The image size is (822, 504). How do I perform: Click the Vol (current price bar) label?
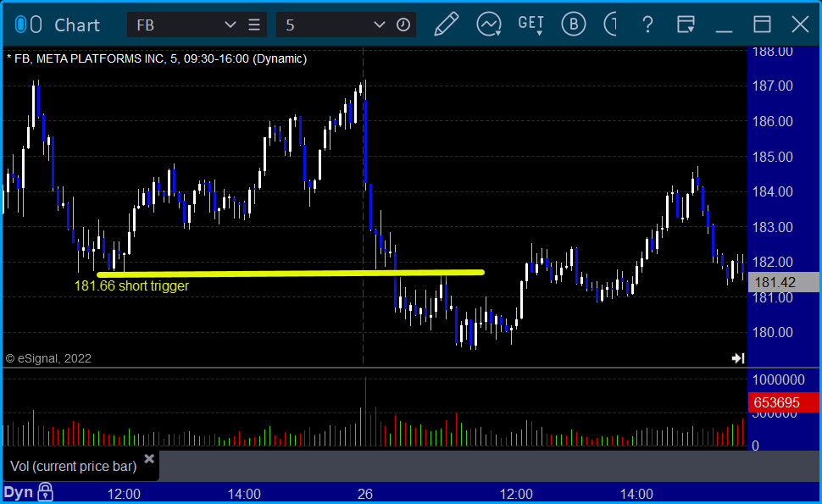click(74, 466)
